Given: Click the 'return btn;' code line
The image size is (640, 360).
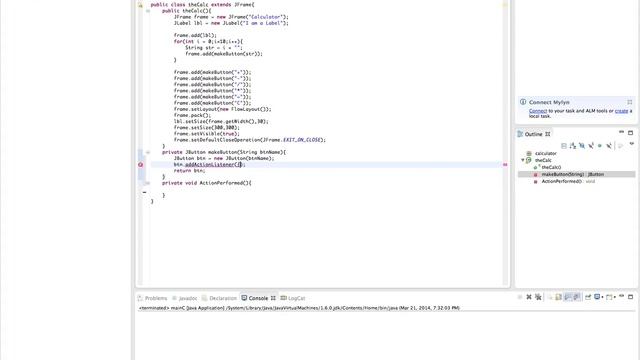Looking at the screenshot, I should pyautogui.click(x=189, y=171).
